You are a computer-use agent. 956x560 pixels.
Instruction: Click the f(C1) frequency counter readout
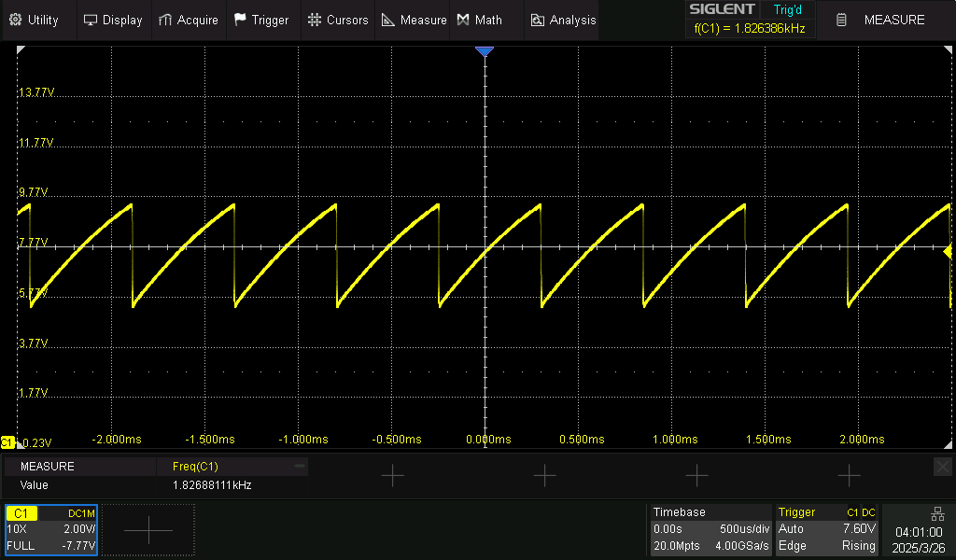(750, 28)
